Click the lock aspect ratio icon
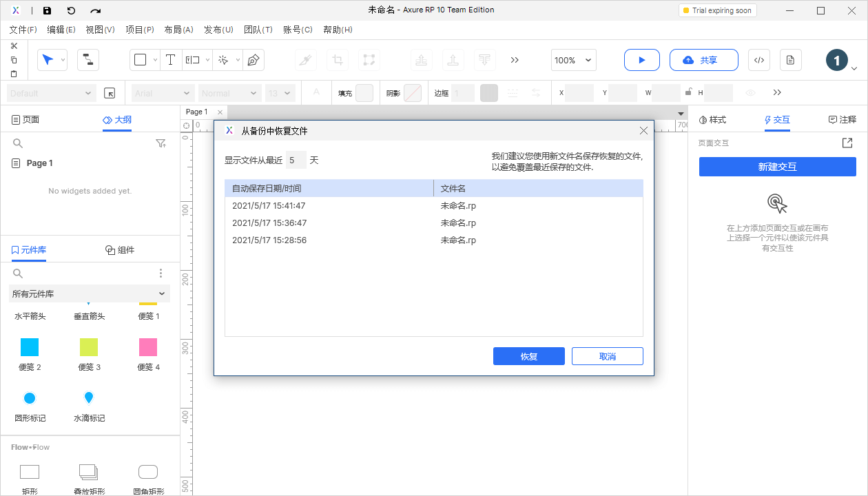868x496 pixels. pyautogui.click(x=688, y=92)
